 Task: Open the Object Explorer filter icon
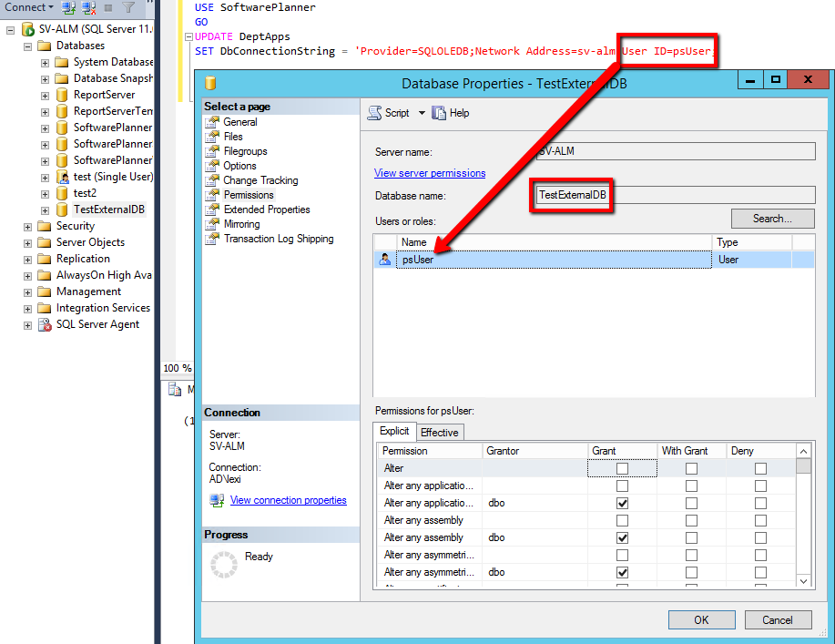pos(129,8)
